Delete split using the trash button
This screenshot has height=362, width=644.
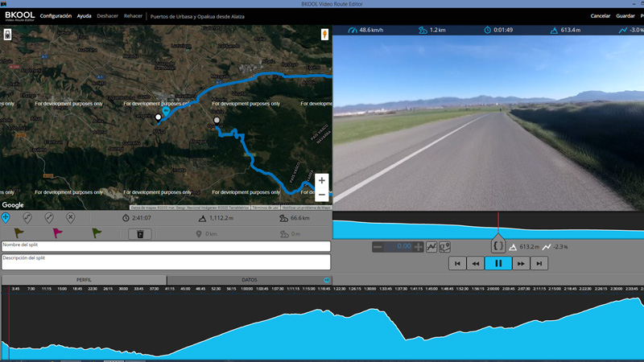coord(140,234)
